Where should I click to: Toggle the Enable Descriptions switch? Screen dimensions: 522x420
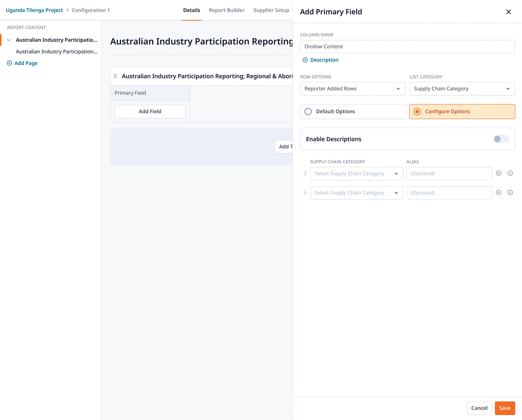click(x=501, y=139)
